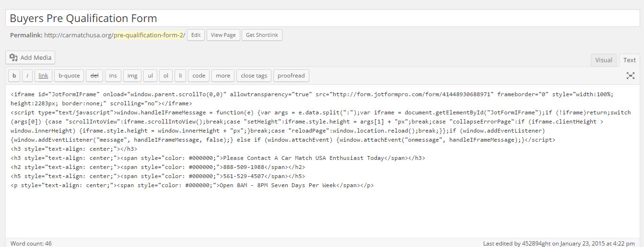
Task: Click the close tags button
Action: 254,76
